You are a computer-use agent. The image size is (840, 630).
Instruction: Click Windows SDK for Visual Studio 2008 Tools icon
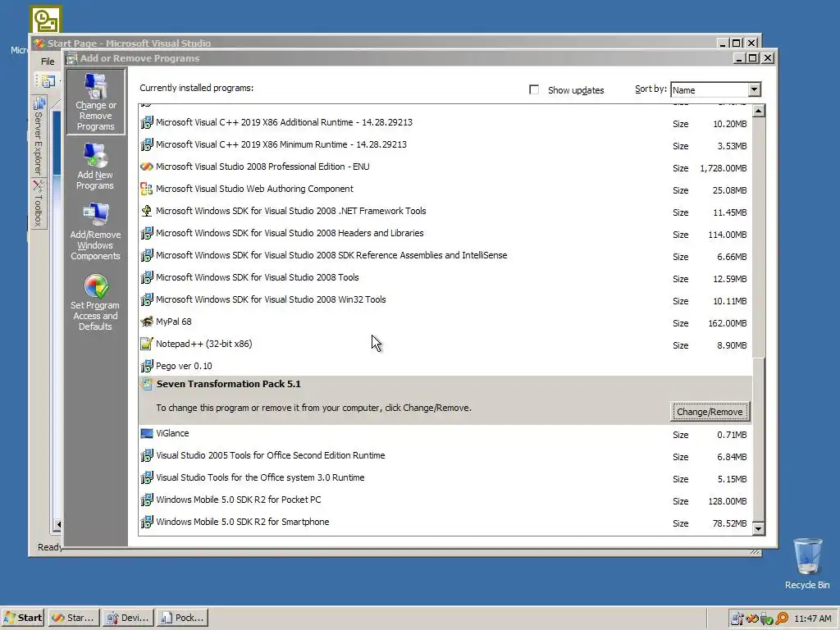pos(146,277)
